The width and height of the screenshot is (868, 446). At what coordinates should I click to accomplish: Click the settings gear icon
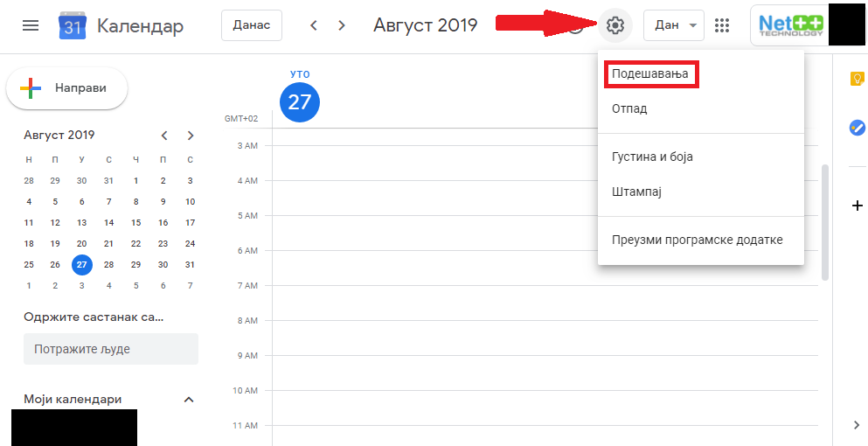tap(615, 25)
